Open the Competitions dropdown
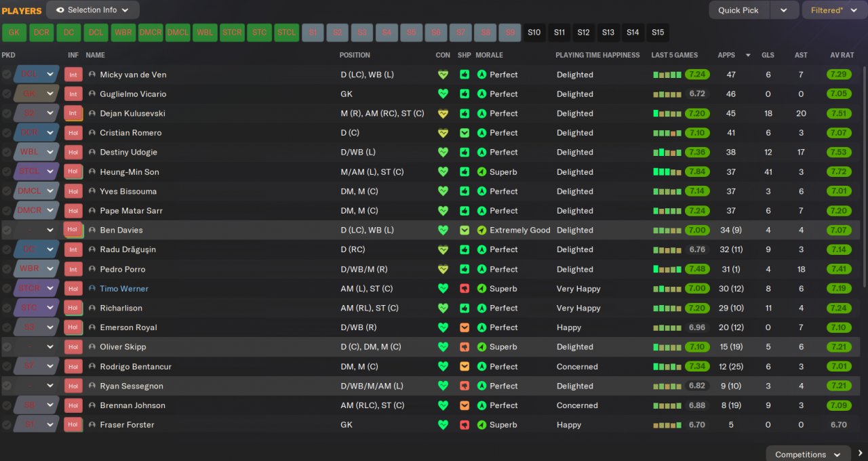This screenshot has width=868, height=461. (x=808, y=454)
